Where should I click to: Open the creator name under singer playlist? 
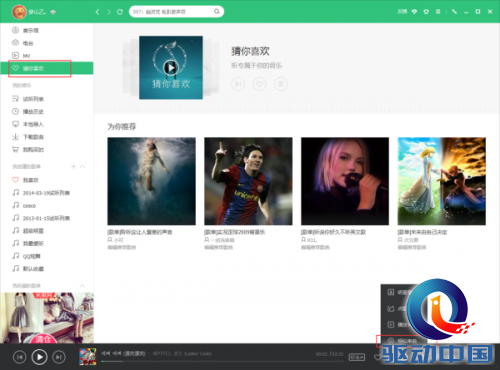pos(312,240)
